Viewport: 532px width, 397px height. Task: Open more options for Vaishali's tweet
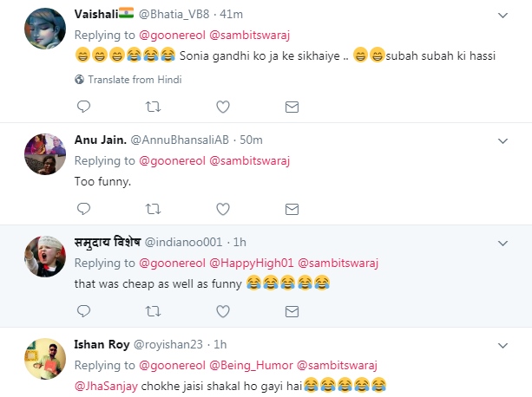pyautogui.click(x=502, y=15)
